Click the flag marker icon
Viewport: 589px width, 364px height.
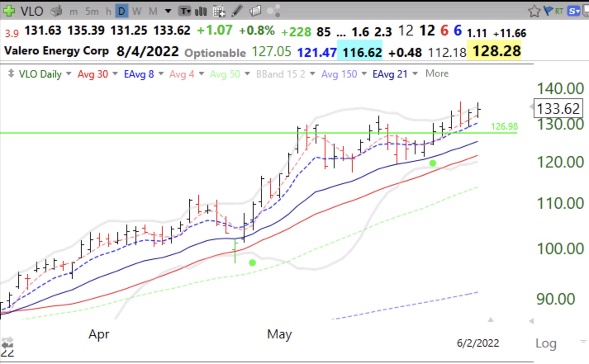coord(548,11)
